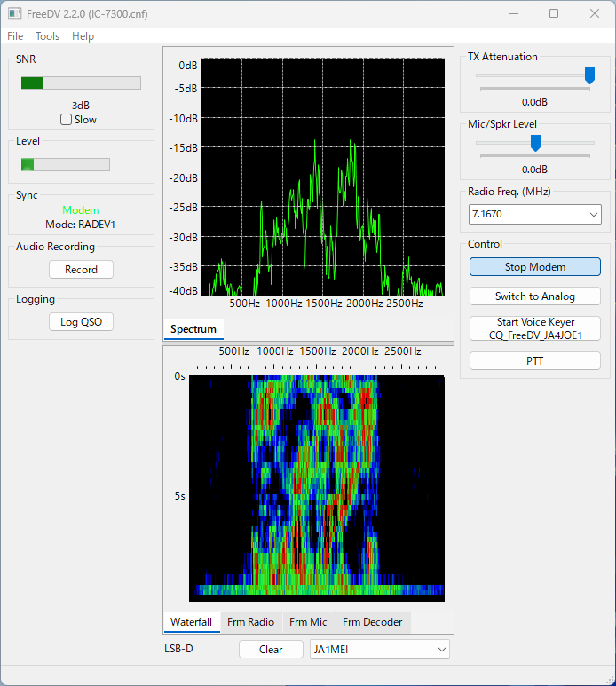Open the Tools menu
This screenshot has width=616, height=686.
(47, 36)
